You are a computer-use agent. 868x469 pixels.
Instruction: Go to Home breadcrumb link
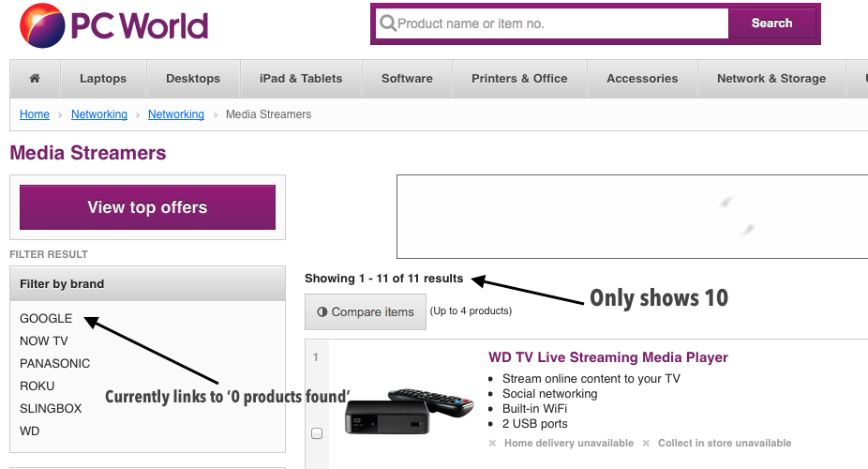pos(35,114)
